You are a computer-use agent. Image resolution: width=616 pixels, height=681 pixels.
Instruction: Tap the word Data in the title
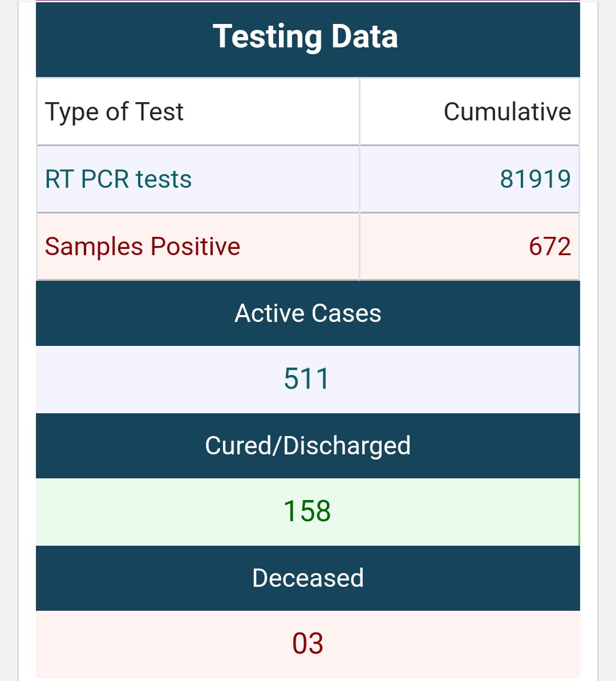[364, 37]
